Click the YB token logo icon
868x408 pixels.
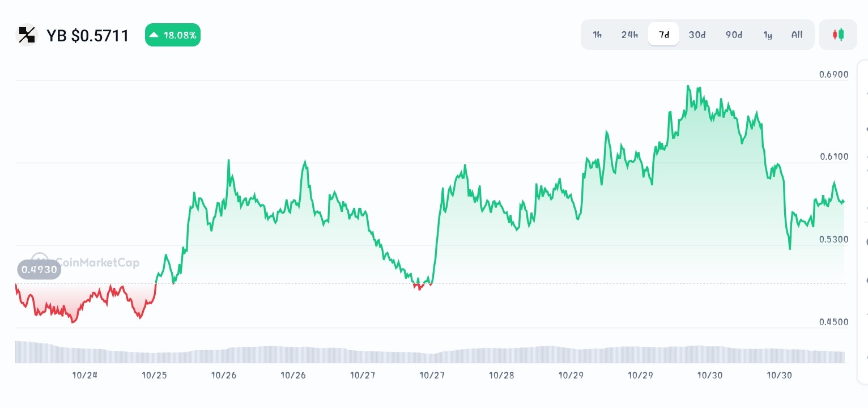click(27, 35)
